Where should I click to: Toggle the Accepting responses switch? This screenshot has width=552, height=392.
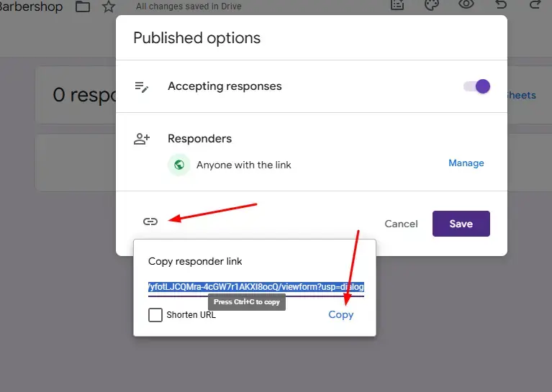click(476, 86)
